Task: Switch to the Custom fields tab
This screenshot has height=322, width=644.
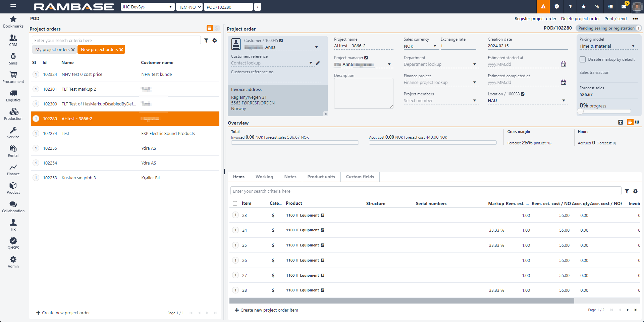Action: coord(360,177)
